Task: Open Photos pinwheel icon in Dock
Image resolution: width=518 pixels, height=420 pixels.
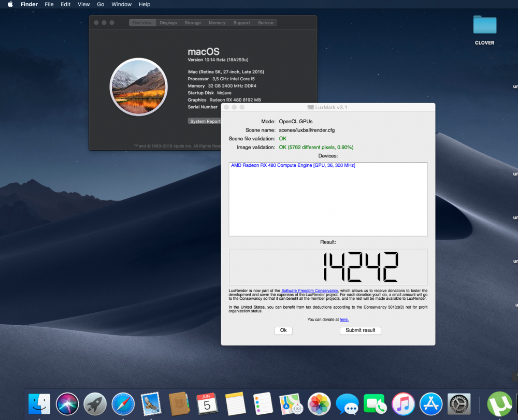Action: point(319,404)
